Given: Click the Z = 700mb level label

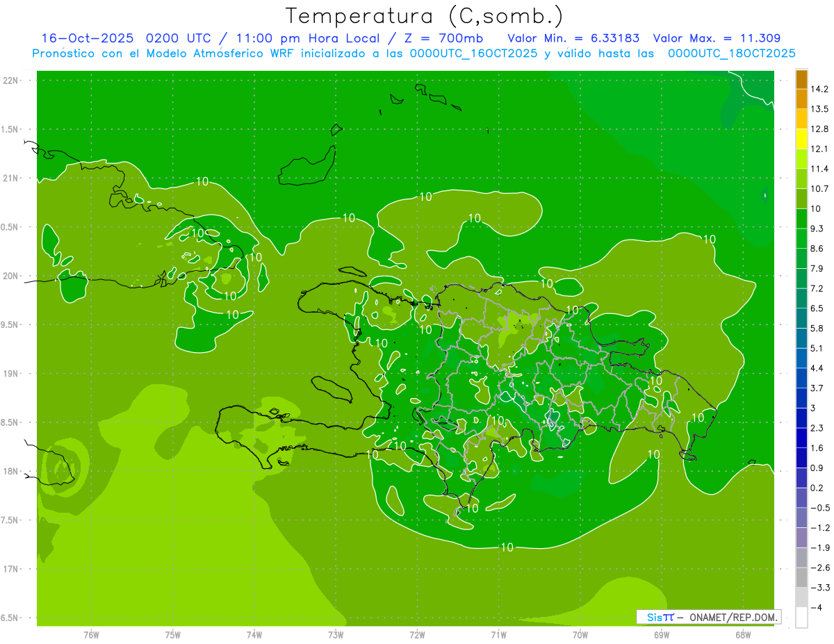Looking at the screenshot, I should [450, 38].
